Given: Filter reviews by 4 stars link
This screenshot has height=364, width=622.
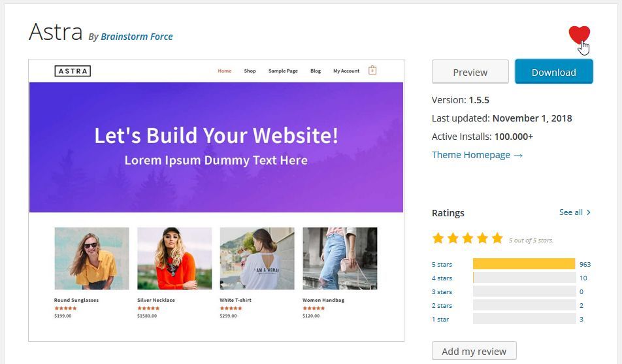Looking at the screenshot, I should pos(442,278).
